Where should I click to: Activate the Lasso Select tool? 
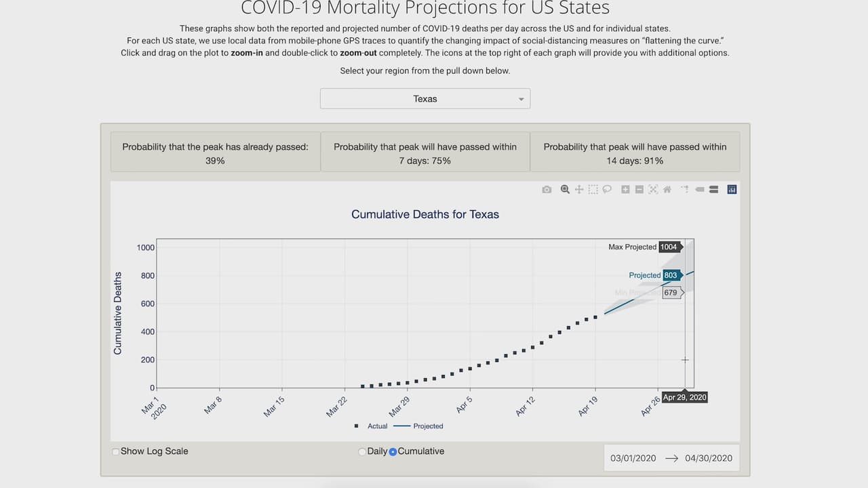[607, 190]
